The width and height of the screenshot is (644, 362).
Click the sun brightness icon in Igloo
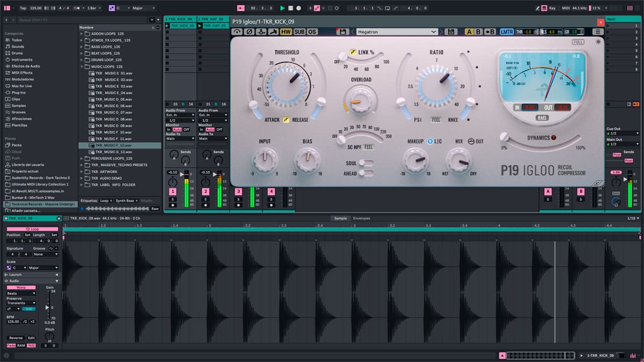(x=598, y=42)
